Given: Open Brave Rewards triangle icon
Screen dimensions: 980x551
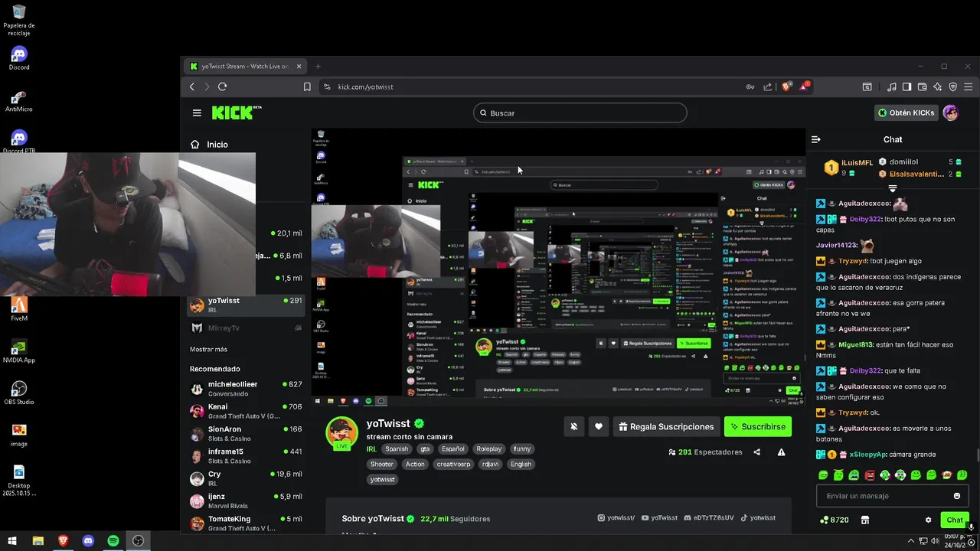Looking at the screenshot, I should [x=804, y=86].
